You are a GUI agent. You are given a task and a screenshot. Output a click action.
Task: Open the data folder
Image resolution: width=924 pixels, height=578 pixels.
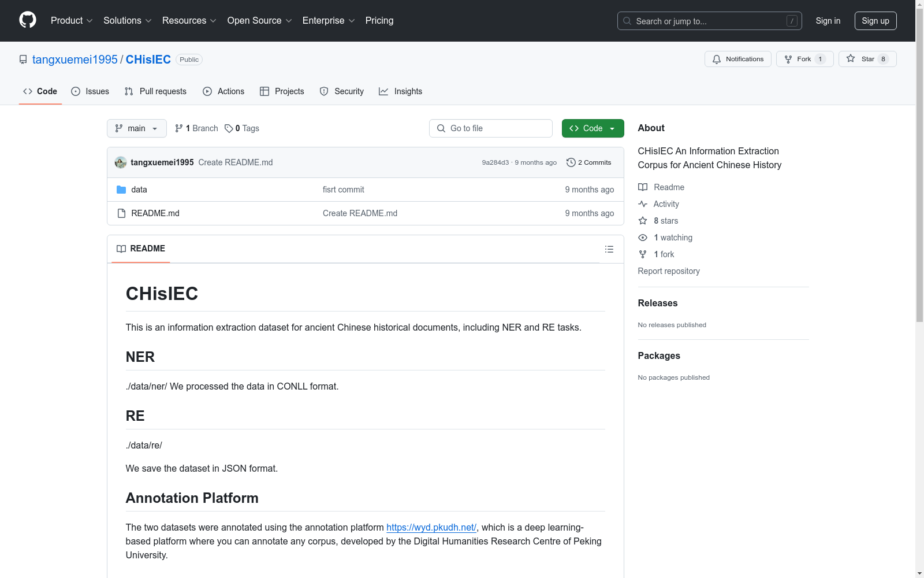(139, 190)
